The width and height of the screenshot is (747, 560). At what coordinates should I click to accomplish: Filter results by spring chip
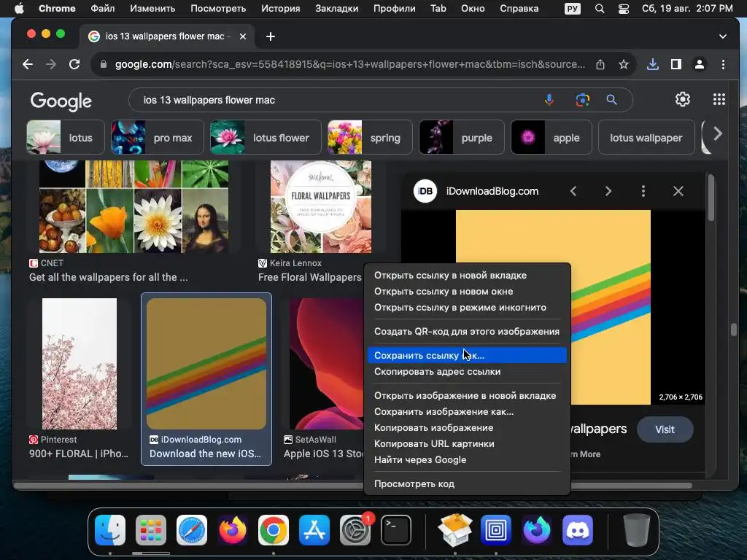[370, 138]
